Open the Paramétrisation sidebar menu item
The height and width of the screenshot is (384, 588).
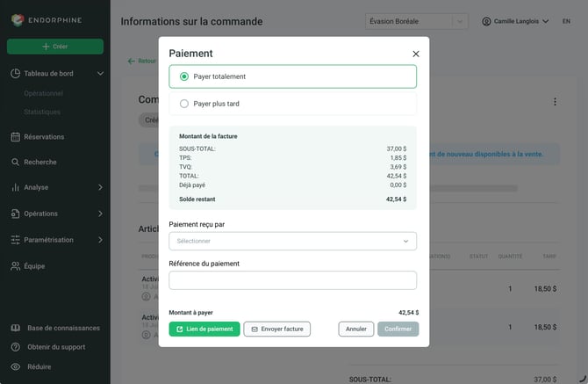pos(56,240)
